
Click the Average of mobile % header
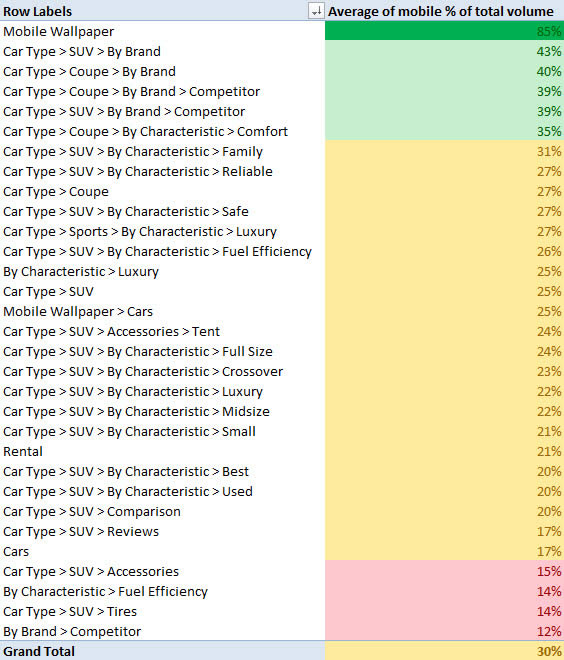[444, 10]
